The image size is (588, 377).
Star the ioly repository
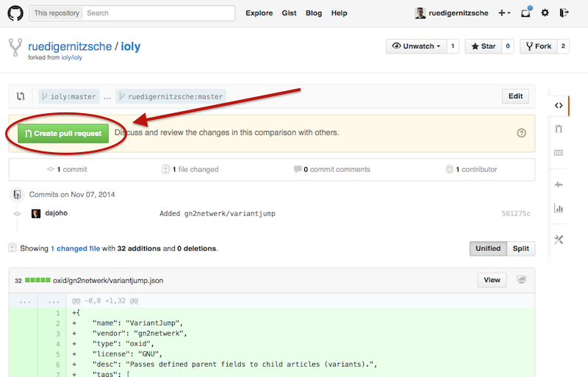(484, 46)
